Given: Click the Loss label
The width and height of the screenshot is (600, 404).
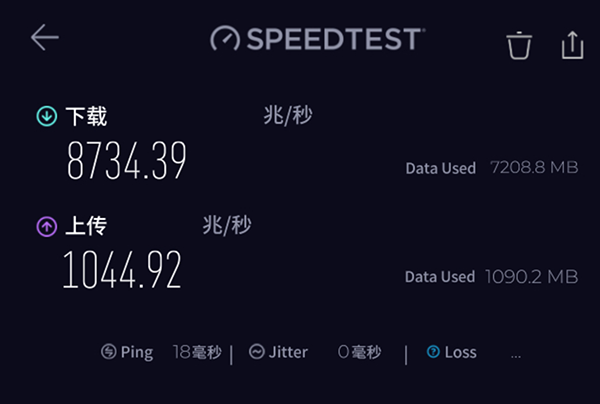Looking at the screenshot, I should pyautogui.click(x=461, y=352).
